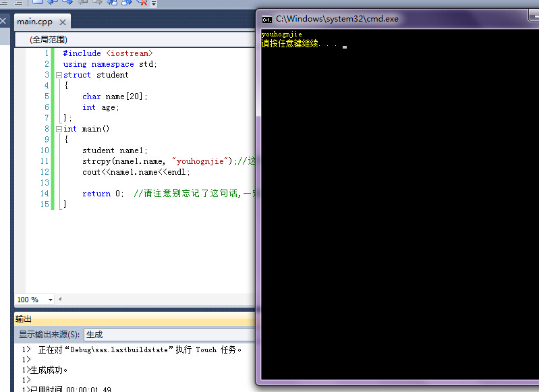Click the strcpy(name1.name, ...) line
This screenshot has height=392, width=539.
coord(169,161)
